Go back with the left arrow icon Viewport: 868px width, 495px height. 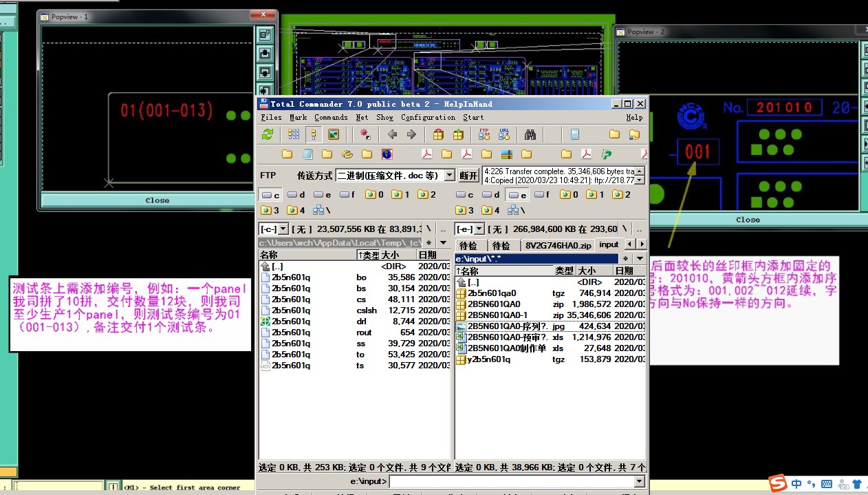(392, 134)
